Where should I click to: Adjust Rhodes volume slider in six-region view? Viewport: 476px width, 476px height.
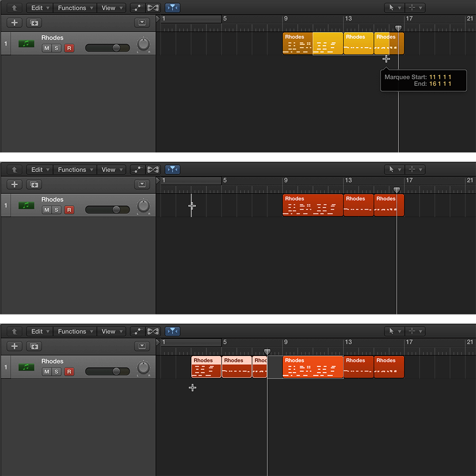point(108,372)
